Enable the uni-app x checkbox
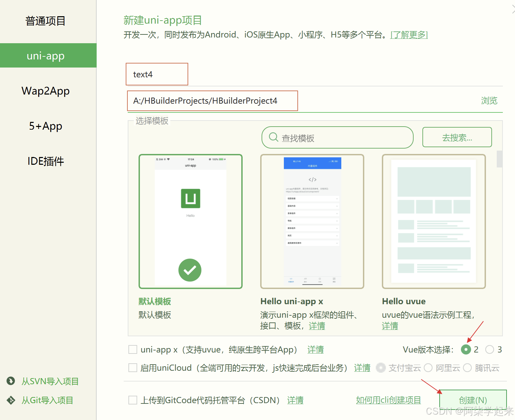This screenshot has height=420, width=515. pyautogui.click(x=133, y=349)
